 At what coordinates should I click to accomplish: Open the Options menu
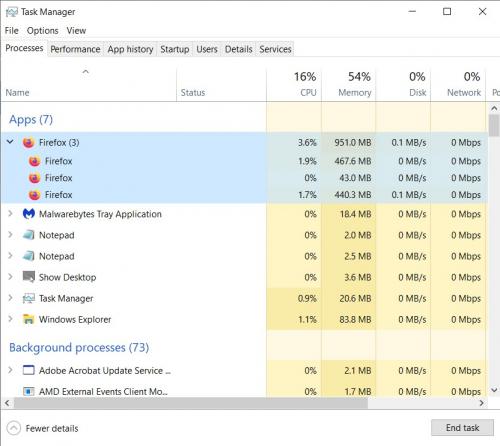tap(43, 31)
